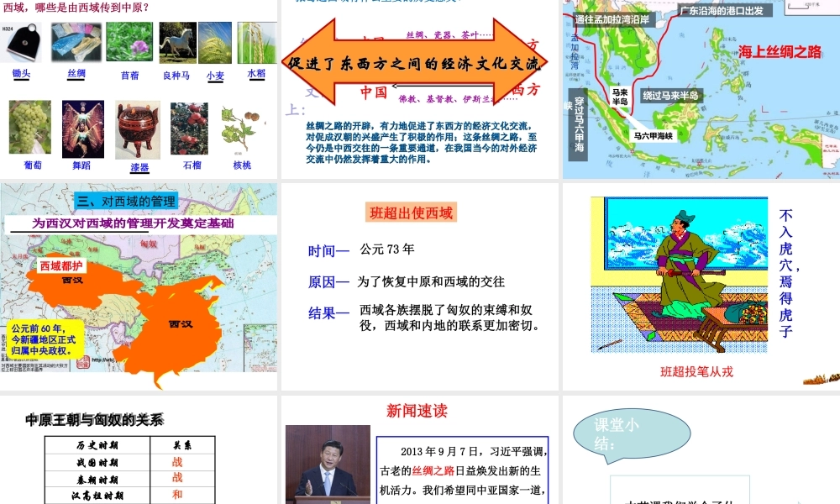Click the orange double arrow banner
The image size is (840, 504).
(417, 64)
